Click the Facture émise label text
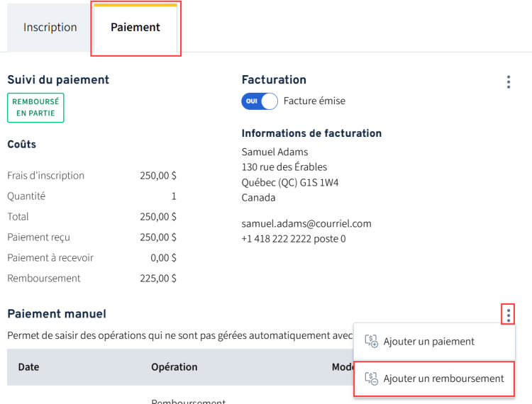 click(314, 101)
